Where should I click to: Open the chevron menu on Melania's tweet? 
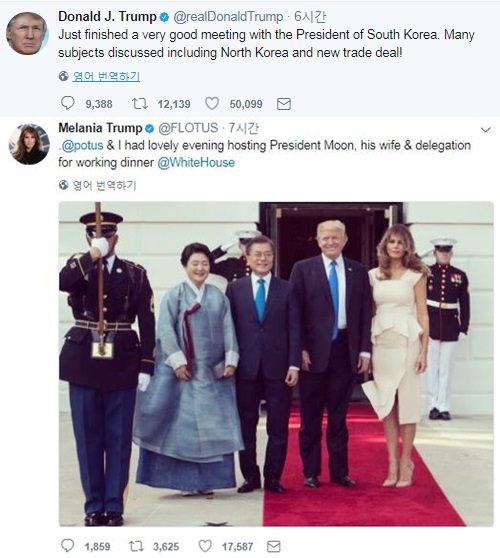click(485, 130)
